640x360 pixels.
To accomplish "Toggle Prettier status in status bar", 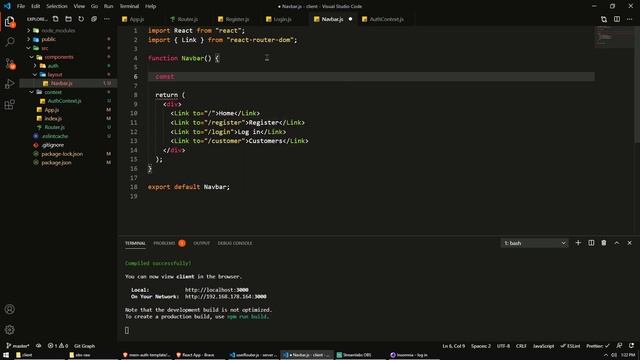I will click(598, 346).
